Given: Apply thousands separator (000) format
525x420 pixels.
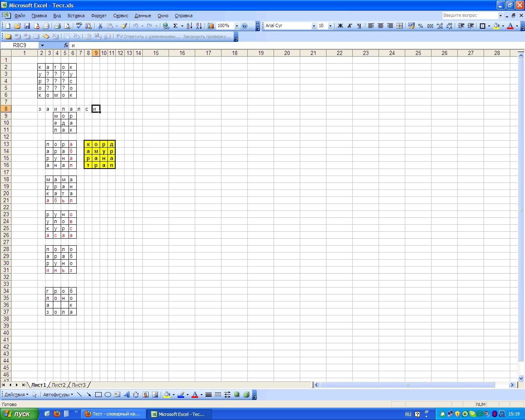Looking at the screenshot, I should pyautogui.click(x=430, y=26).
